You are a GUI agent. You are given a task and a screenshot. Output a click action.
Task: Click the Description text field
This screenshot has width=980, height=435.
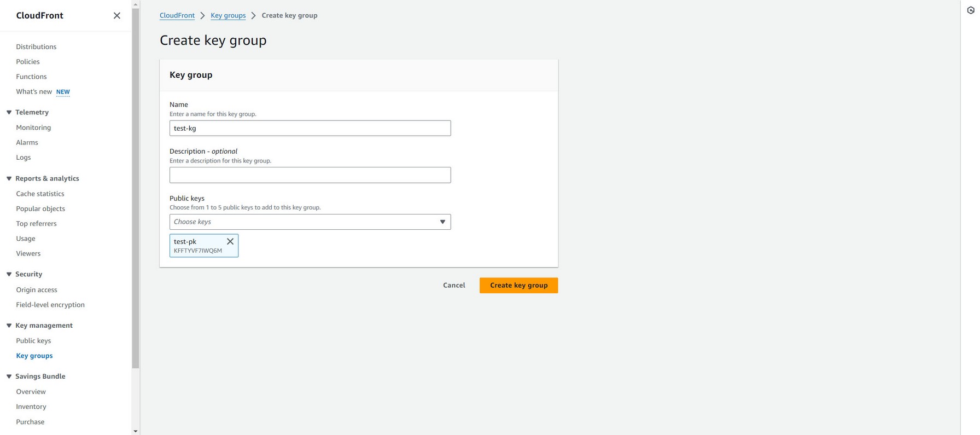point(310,175)
